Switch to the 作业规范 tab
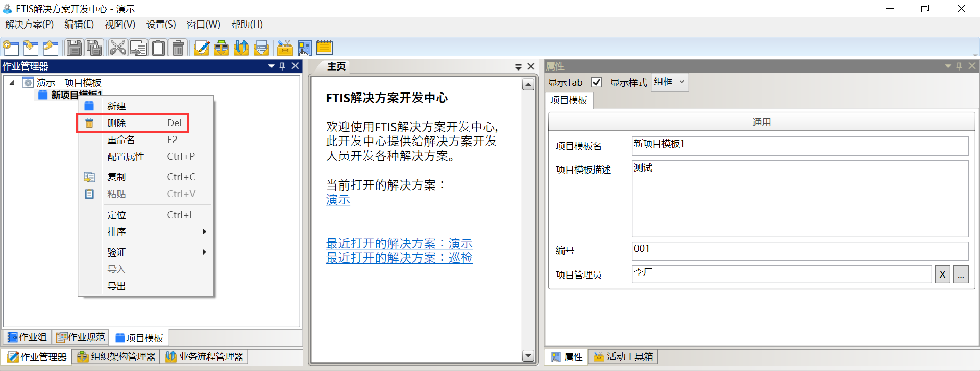The height and width of the screenshot is (371, 980). [81, 337]
